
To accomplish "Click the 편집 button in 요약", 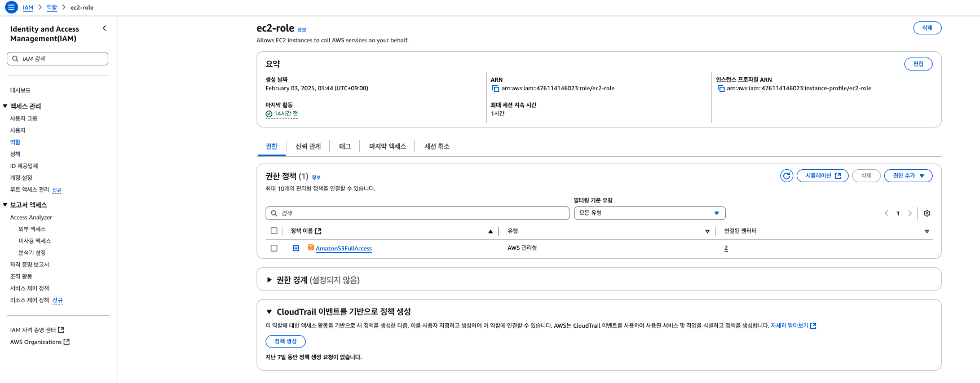I will 918,64.
